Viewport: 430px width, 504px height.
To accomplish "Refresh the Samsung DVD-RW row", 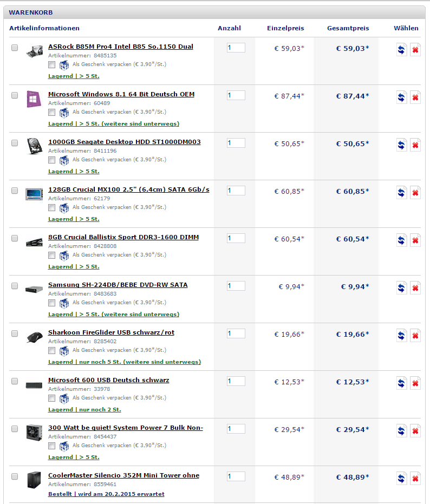I will [x=401, y=288].
